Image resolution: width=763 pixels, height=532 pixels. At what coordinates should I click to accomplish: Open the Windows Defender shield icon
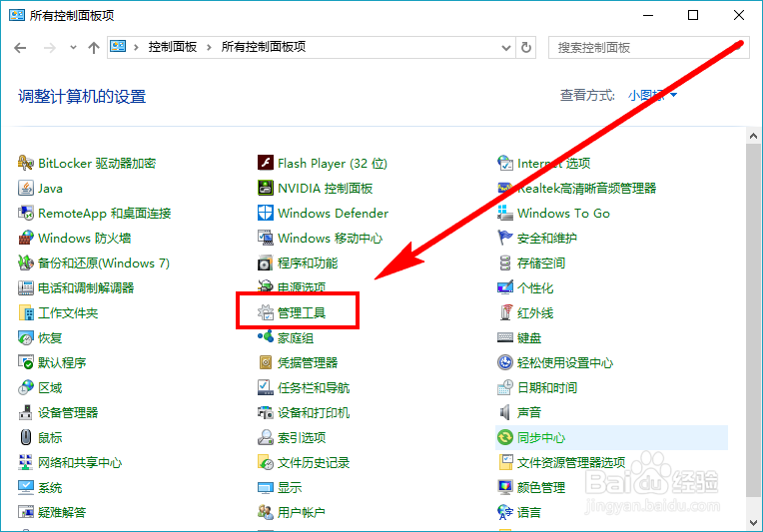click(x=266, y=213)
